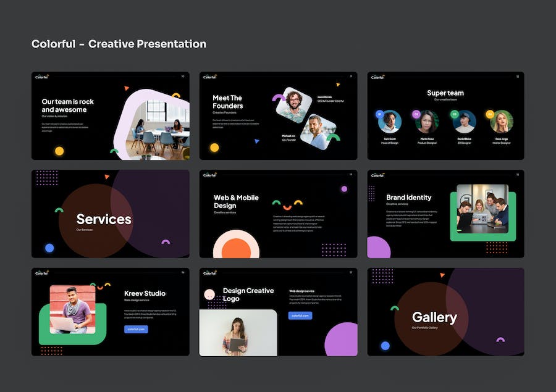Select the blue circle on the Services slide

click(x=49, y=248)
